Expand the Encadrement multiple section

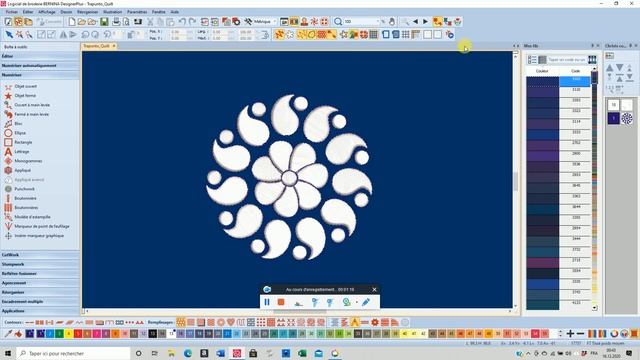(x=40, y=302)
